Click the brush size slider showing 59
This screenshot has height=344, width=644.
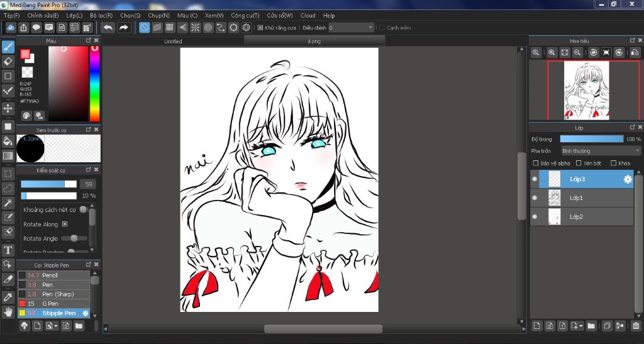[49, 184]
